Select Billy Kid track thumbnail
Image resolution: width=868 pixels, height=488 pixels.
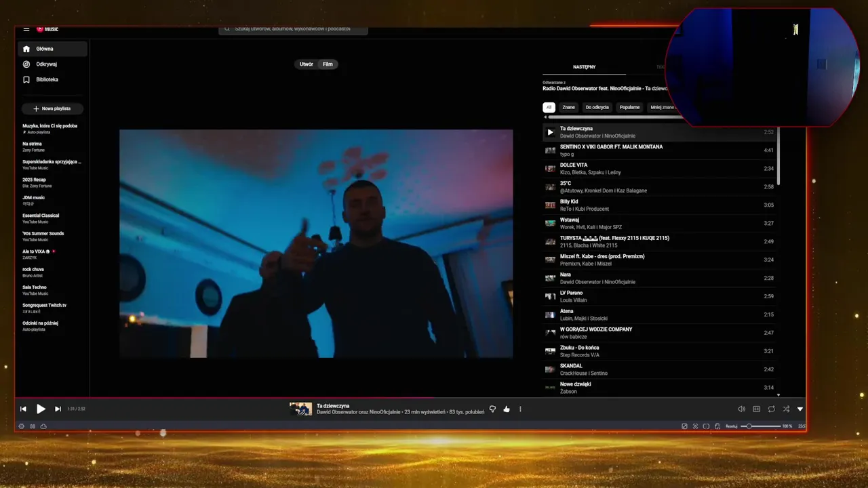[x=550, y=205]
